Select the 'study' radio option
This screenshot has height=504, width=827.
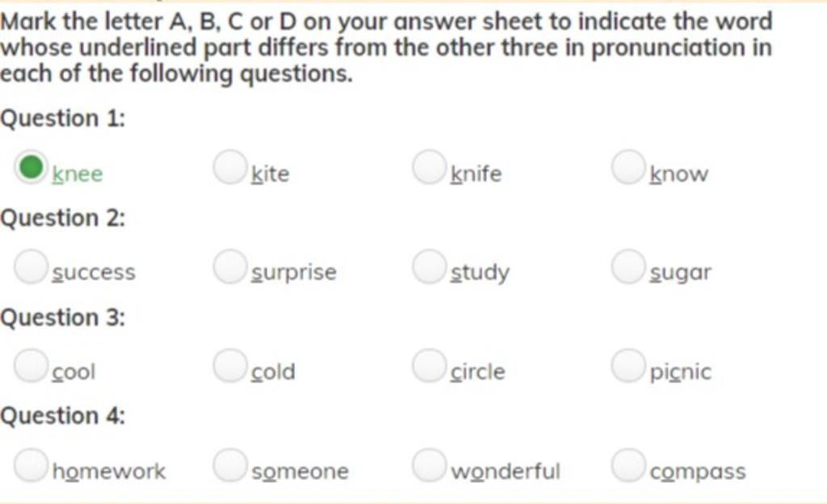(429, 267)
